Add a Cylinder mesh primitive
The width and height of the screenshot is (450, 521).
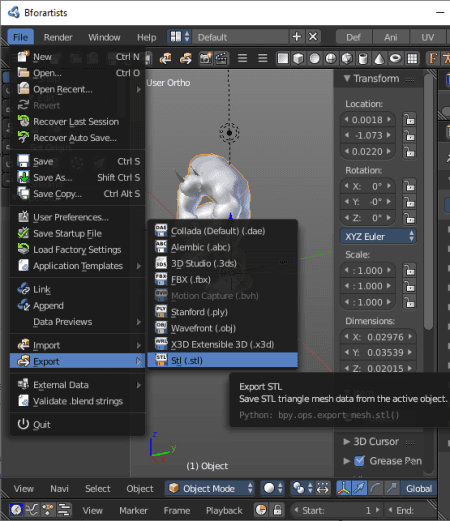(x=363, y=59)
